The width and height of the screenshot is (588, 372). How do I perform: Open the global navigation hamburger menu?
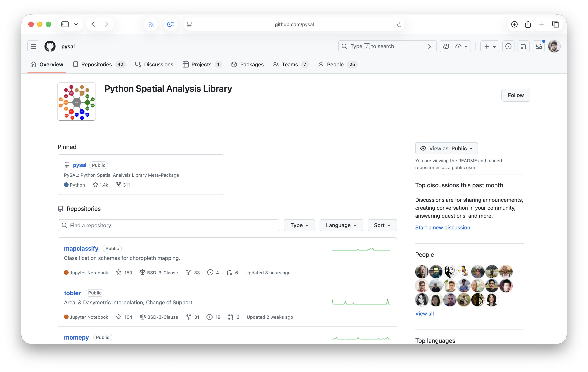click(33, 46)
